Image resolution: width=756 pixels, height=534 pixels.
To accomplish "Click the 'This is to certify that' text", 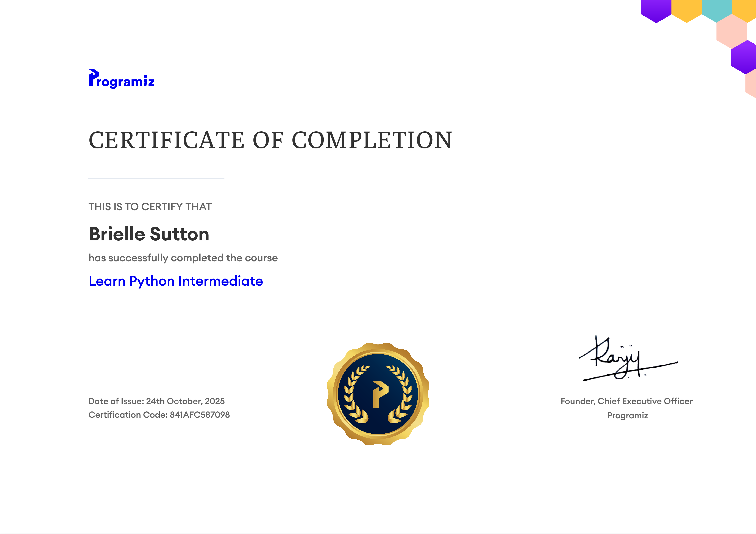I will [150, 207].
